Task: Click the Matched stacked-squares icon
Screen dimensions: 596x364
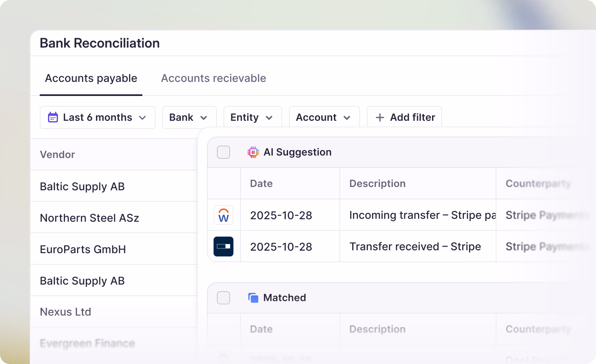Action: click(253, 298)
